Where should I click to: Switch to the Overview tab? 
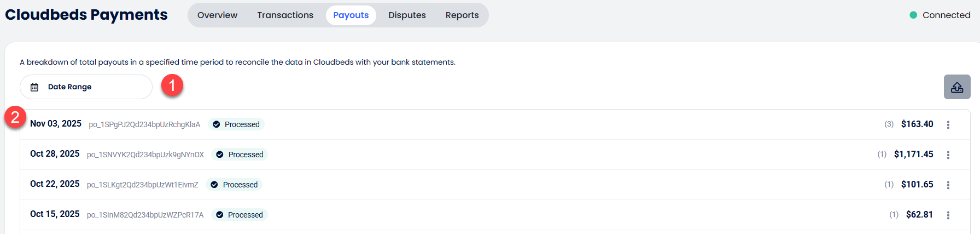coord(217,15)
